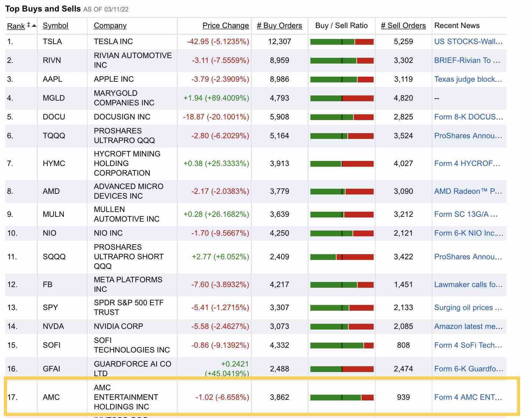532x418 pixels.
Task: Sort by # Buy Orders header
Action: 279,26
